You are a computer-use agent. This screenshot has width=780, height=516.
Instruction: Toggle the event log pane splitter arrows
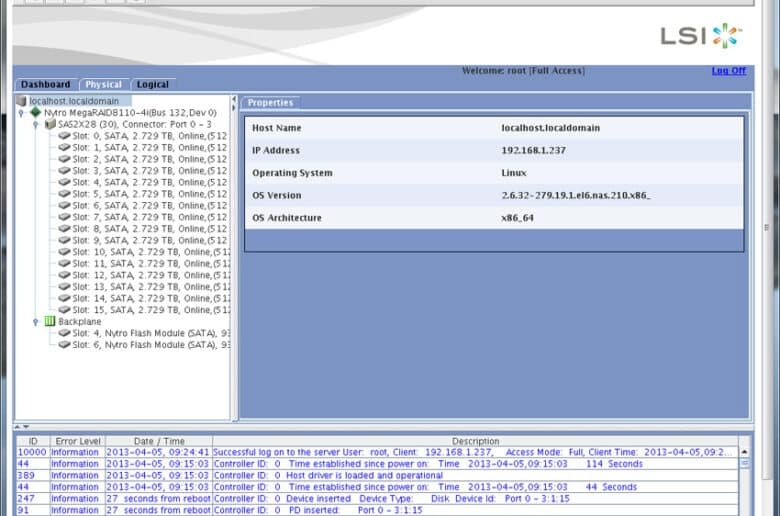click(x=21, y=427)
